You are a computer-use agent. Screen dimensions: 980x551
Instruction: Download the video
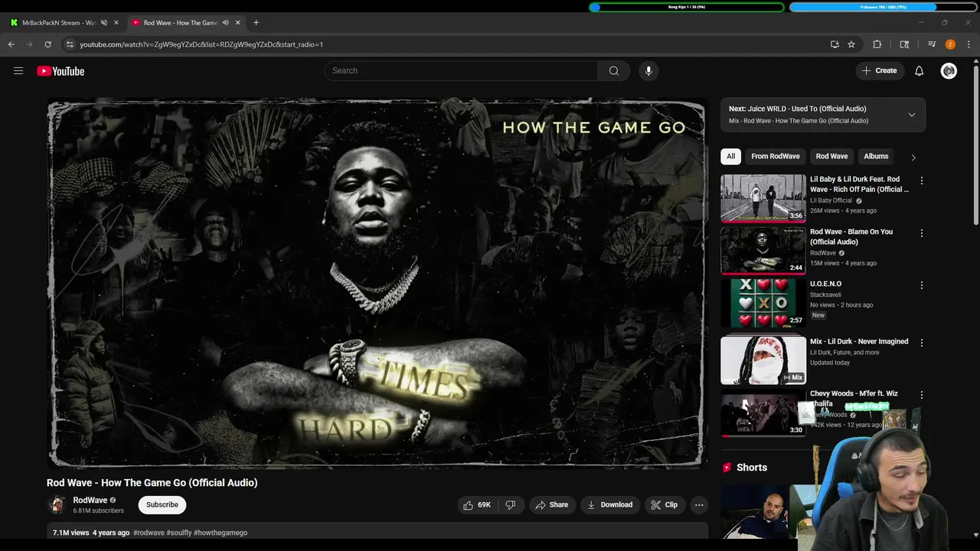coord(609,505)
